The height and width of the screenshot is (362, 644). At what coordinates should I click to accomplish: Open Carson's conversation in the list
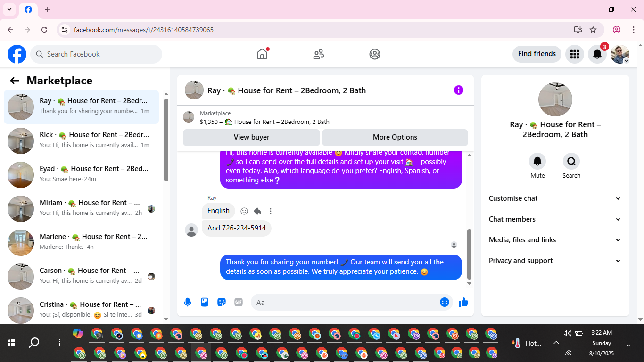pyautogui.click(x=82, y=277)
